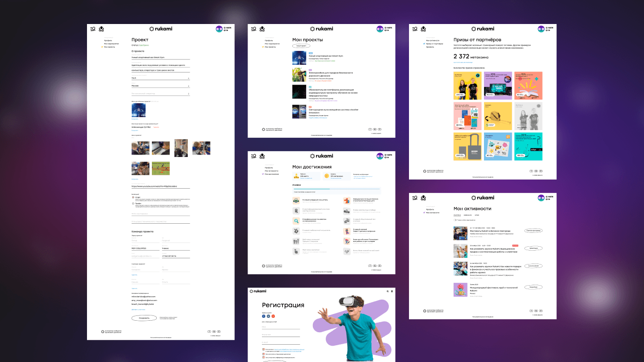Toggle the meta-events filter checkbox in Мои активности
The height and width of the screenshot is (362, 644).
(455, 220)
